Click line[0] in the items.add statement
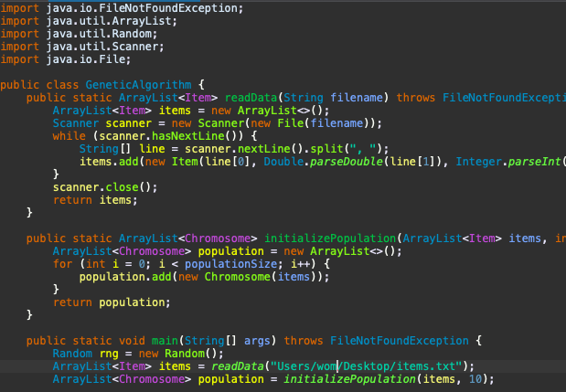This screenshot has width=566, height=392. click(228, 162)
